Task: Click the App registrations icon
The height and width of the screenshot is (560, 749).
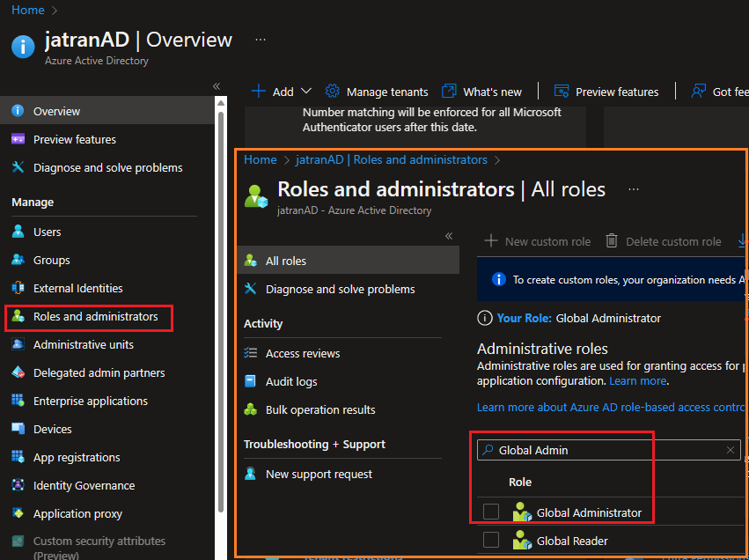Action: tap(18, 457)
